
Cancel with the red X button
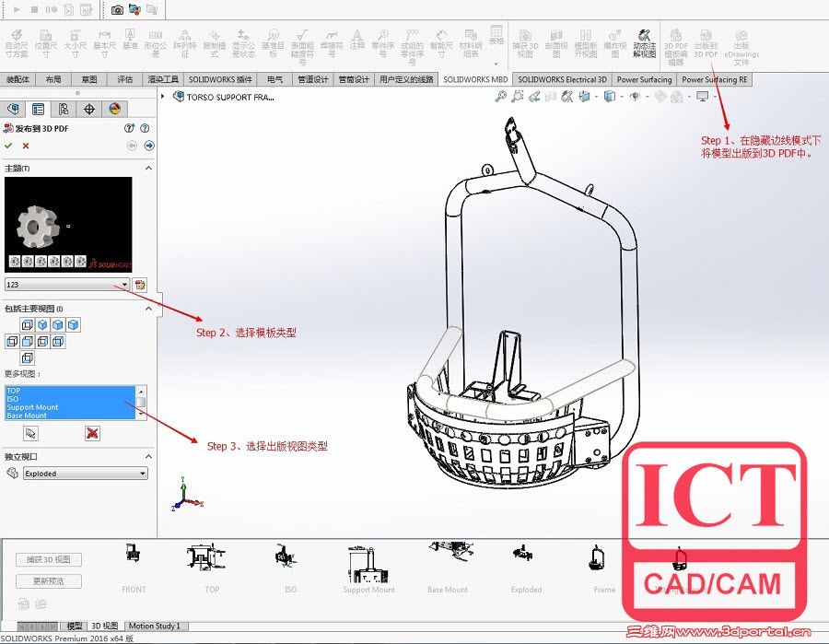point(26,146)
